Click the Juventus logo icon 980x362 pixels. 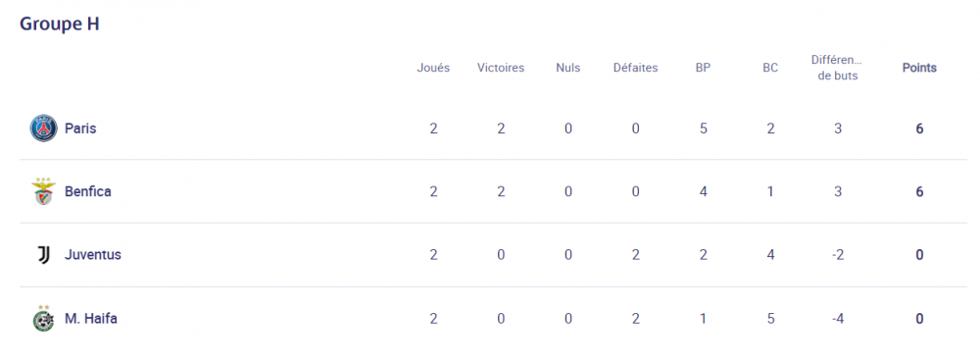tap(44, 255)
